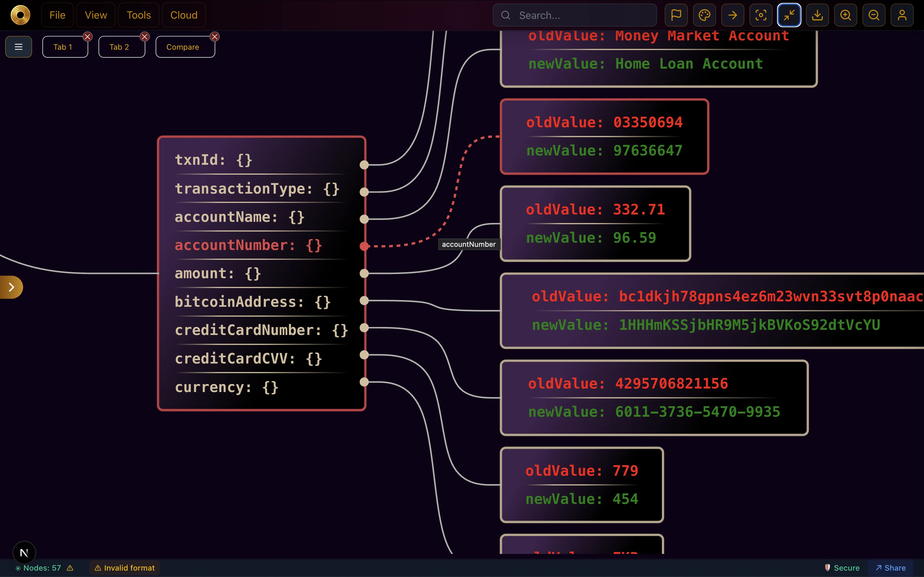The image size is (924, 577).
Task: Close the Compare tab
Action: [x=215, y=36]
